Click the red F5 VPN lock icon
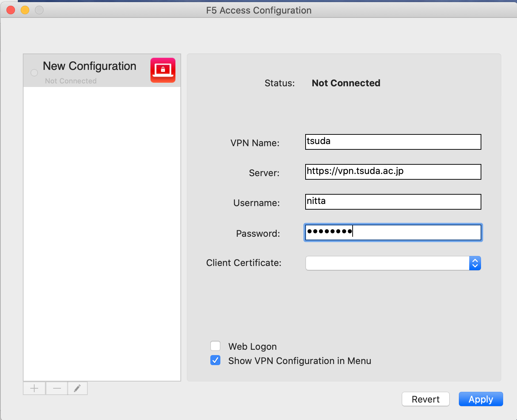Viewport: 517px width, 420px height. (x=163, y=70)
